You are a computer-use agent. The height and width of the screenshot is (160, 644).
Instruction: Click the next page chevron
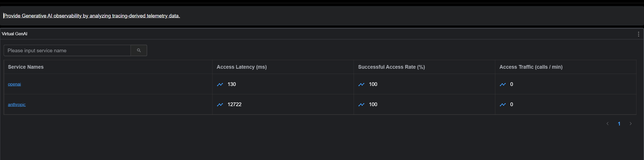(x=631, y=123)
